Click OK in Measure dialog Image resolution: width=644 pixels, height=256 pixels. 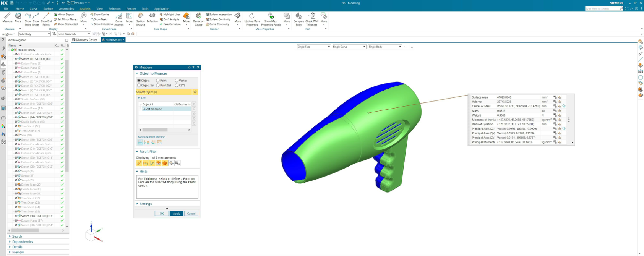pos(162,214)
